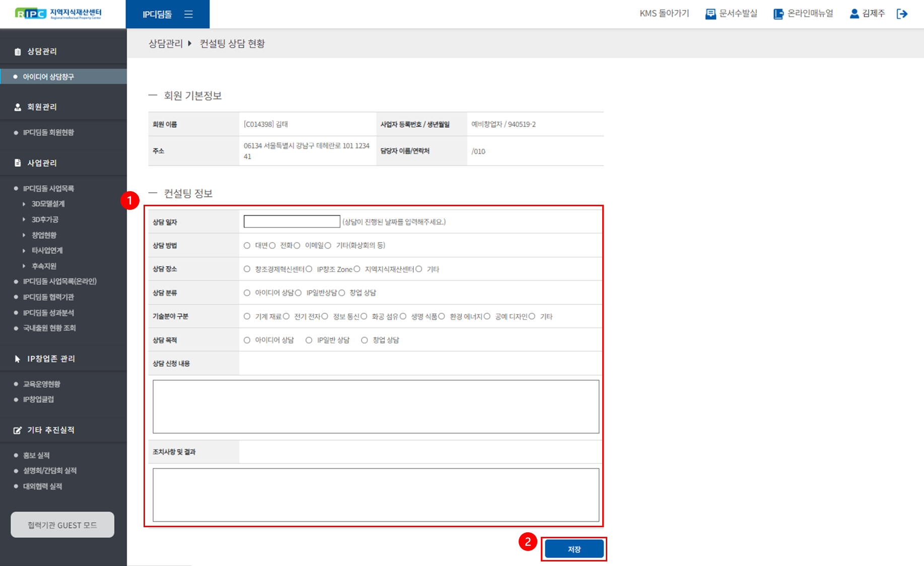Viewport: 924px width, 566px height.
Task: Click the 김제주 user profile icon
Action: [854, 14]
